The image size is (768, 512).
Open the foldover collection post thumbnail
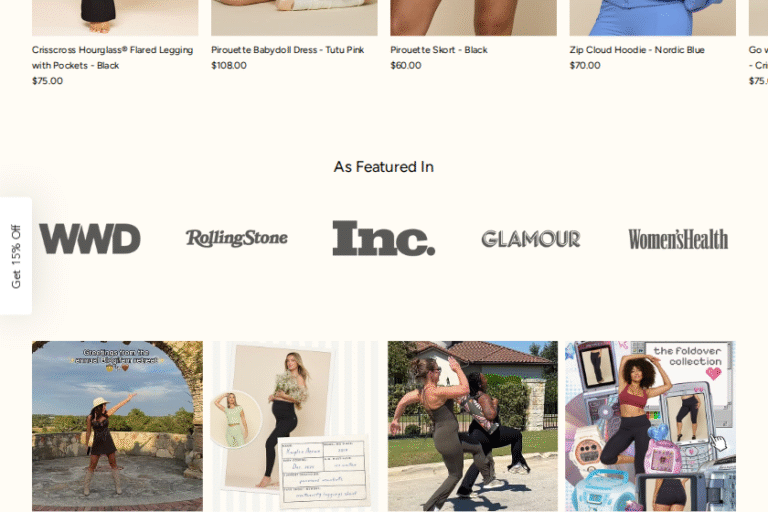(x=650, y=426)
